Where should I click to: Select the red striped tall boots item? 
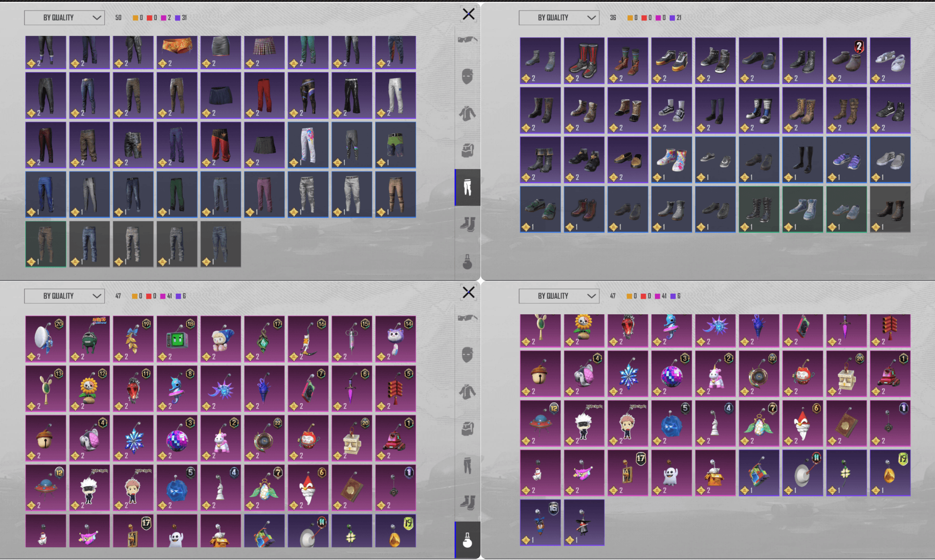pyautogui.click(x=584, y=60)
